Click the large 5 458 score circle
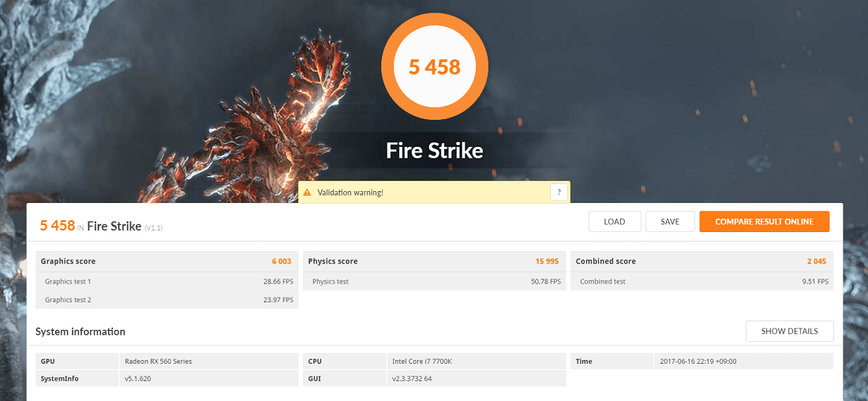The height and width of the screenshot is (401, 868). click(x=435, y=67)
